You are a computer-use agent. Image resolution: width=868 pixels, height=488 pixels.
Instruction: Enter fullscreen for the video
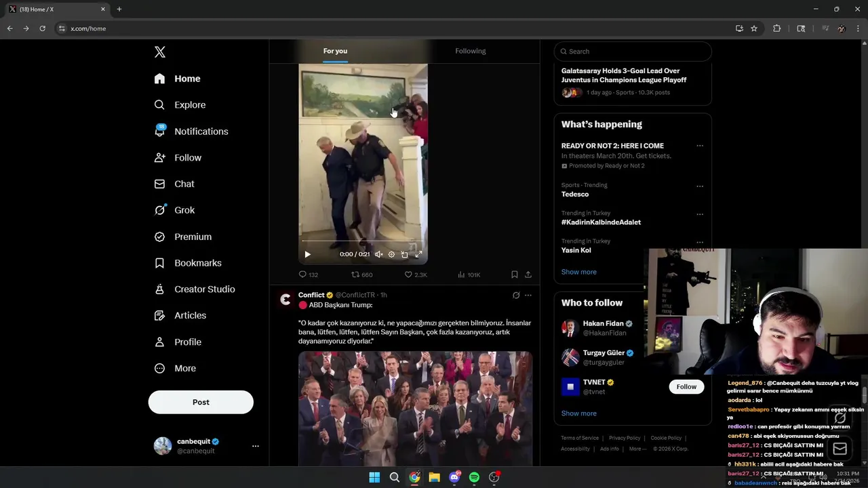coord(418,254)
